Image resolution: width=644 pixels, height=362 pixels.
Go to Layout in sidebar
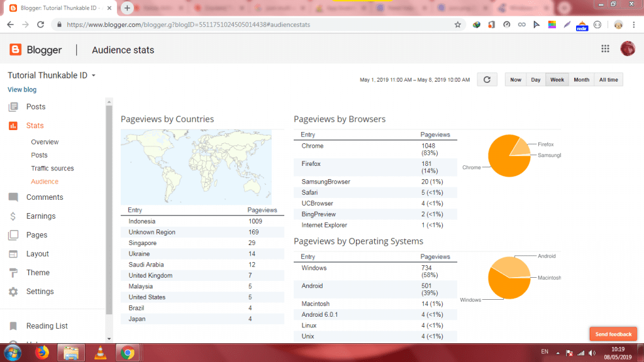(x=37, y=254)
